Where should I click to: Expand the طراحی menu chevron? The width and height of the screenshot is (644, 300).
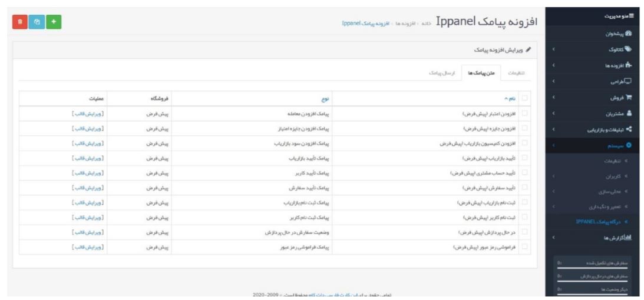click(554, 81)
